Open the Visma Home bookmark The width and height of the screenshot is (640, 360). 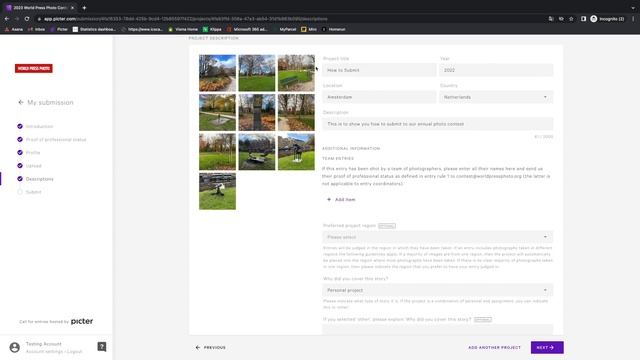coord(183,29)
